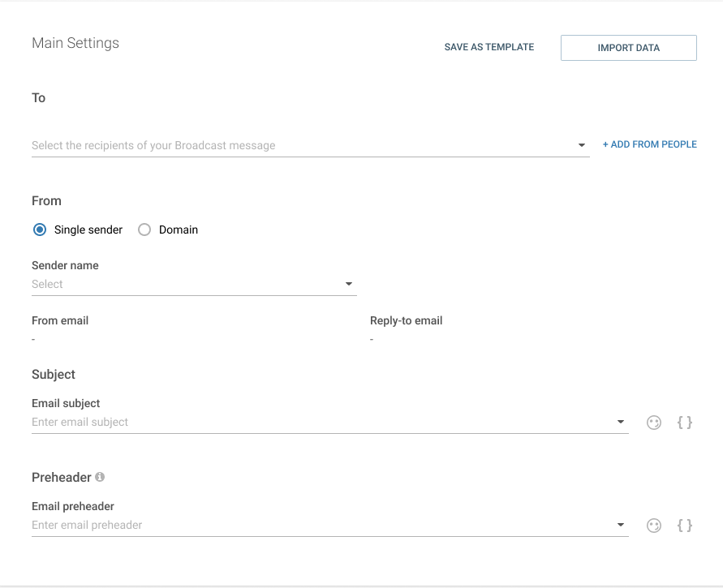
Task: Click the Main Settings heading
Action: pyautogui.click(x=75, y=43)
